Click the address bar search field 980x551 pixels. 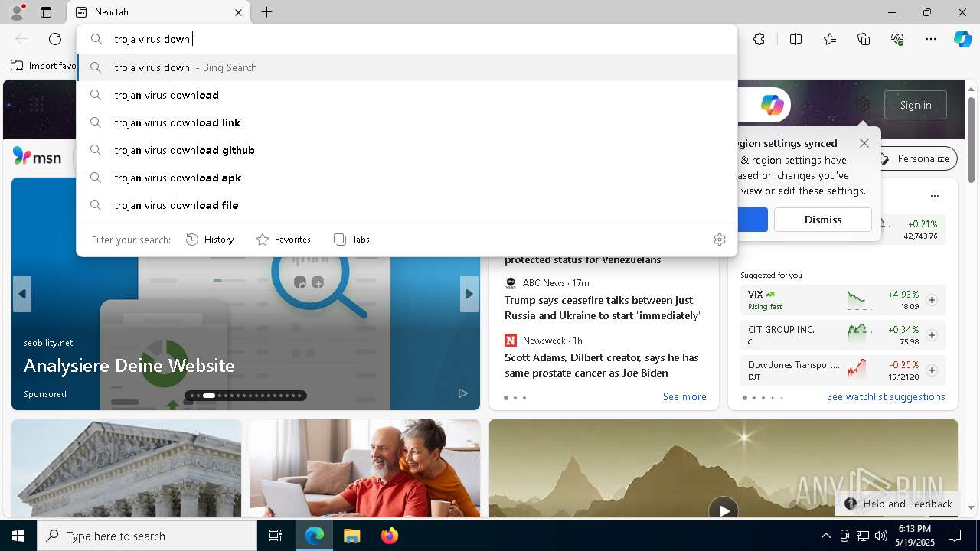pos(407,39)
